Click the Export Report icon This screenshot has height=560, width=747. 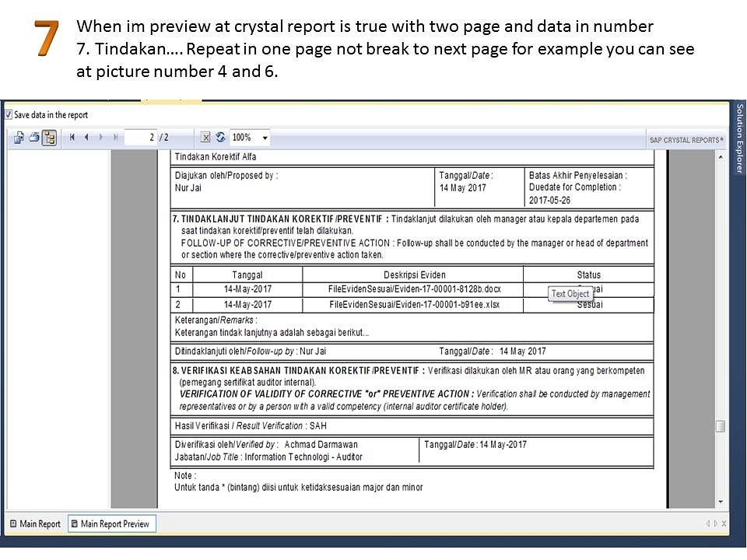point(19,138)
